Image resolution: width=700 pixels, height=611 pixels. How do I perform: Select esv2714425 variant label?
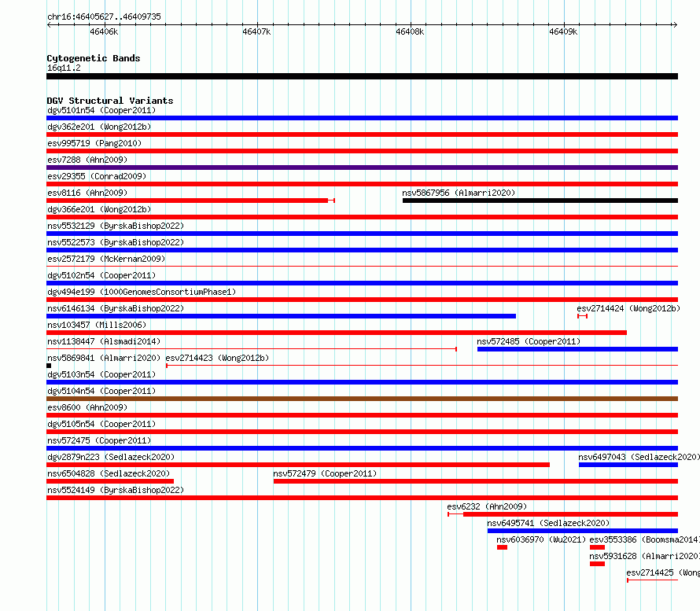[663, 572]
